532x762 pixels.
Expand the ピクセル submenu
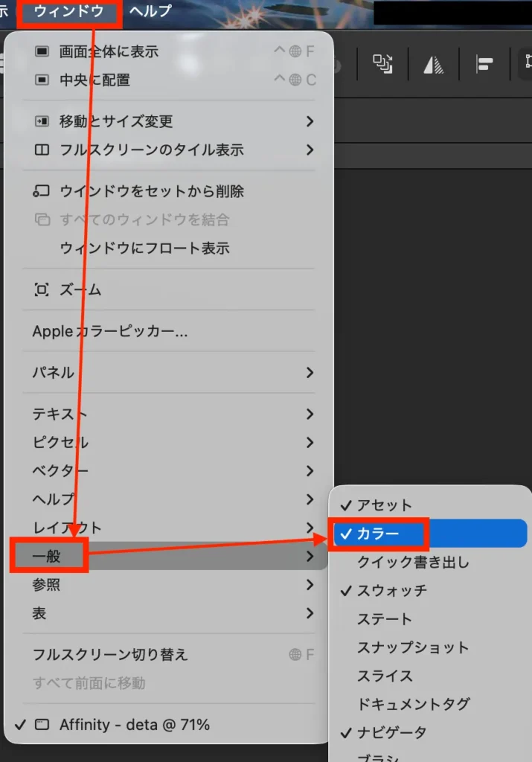tap(169, 442)
